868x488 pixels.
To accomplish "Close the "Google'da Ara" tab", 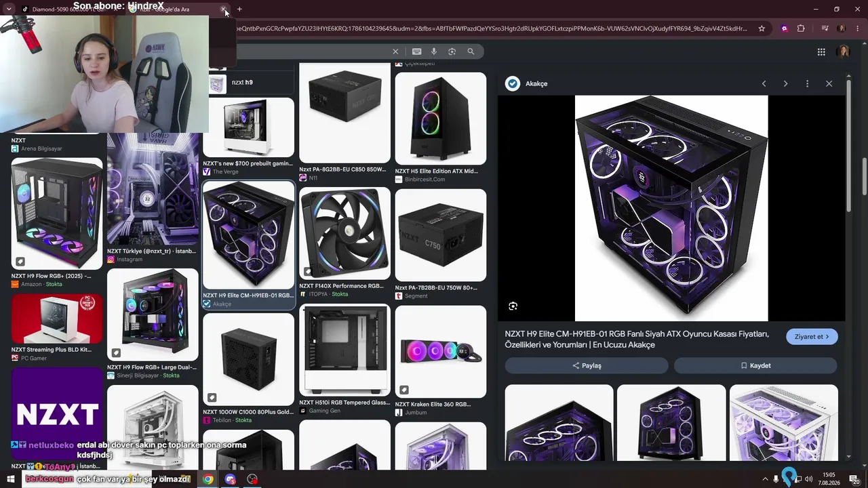I will click(223, 9).
